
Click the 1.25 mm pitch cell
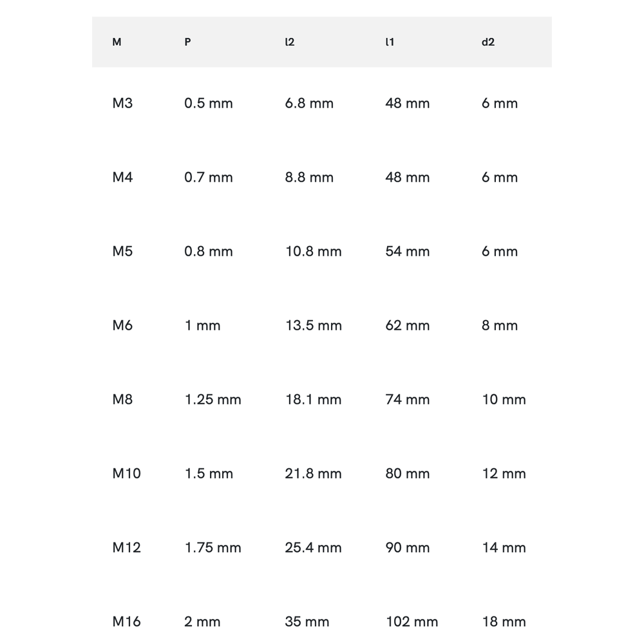(213, 399)
